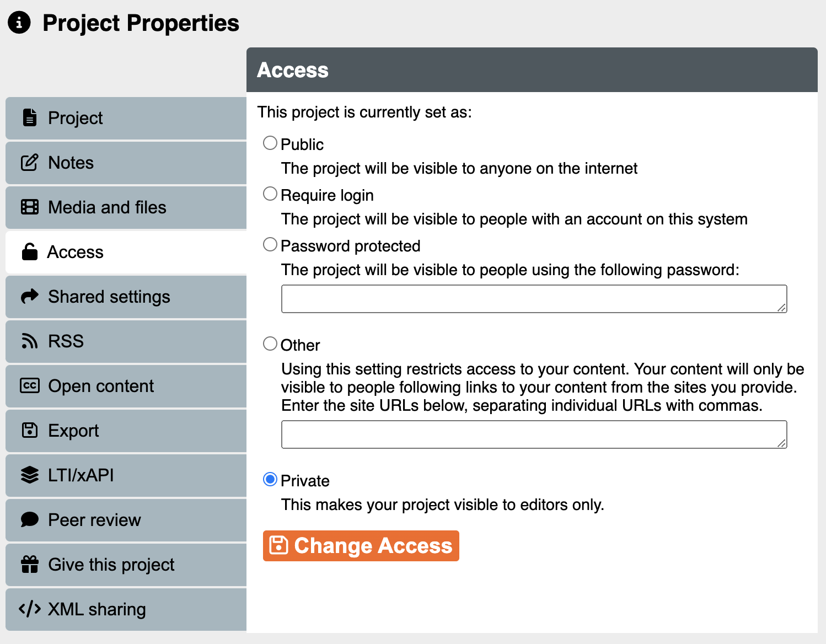Click the project password text field
This screenshot has width=826, height=644.
[x=534, y=299]
